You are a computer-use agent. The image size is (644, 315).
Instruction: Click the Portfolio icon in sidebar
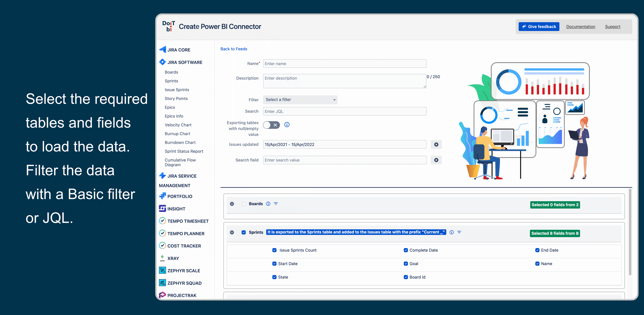(163, 196)
